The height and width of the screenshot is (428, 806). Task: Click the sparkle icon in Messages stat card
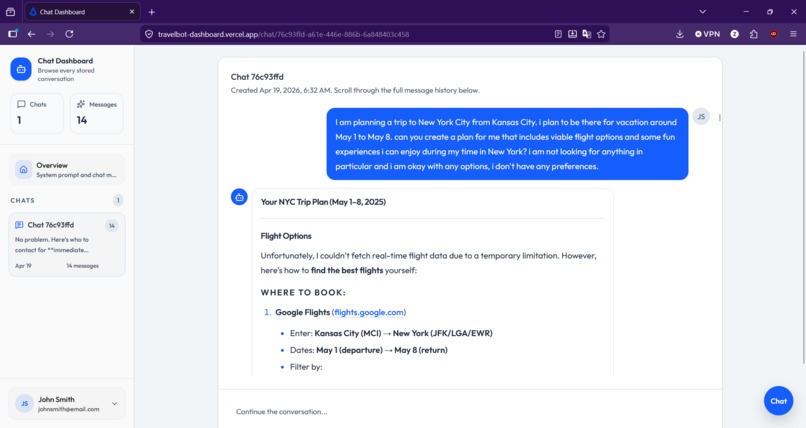click(81, 104)
